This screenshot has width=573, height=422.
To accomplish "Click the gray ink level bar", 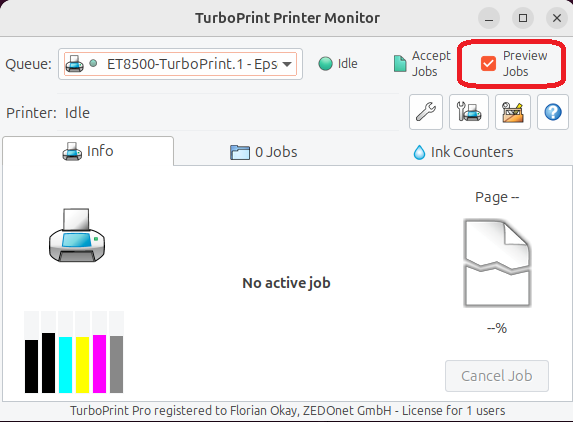I will (x=116, y=365).
